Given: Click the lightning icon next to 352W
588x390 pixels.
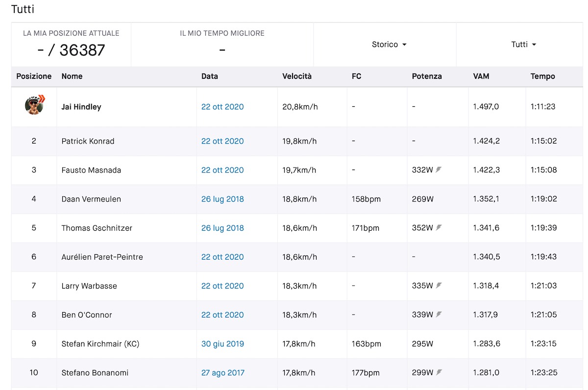Looking at the screenshot, I should click(439, 228).
